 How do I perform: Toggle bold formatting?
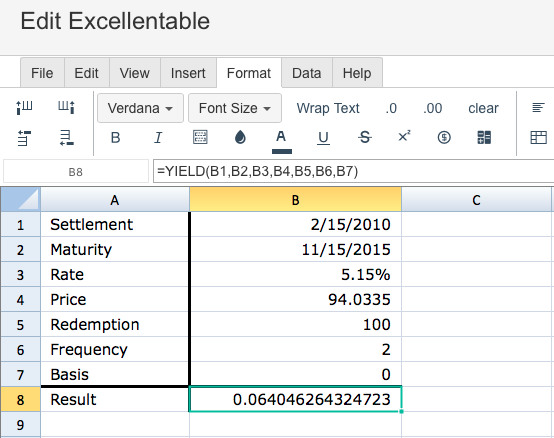[x=116, y=137]
